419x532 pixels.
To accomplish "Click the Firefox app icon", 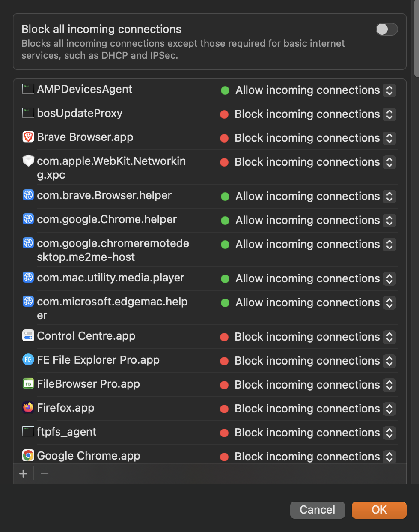I will (x=28, y=408).
